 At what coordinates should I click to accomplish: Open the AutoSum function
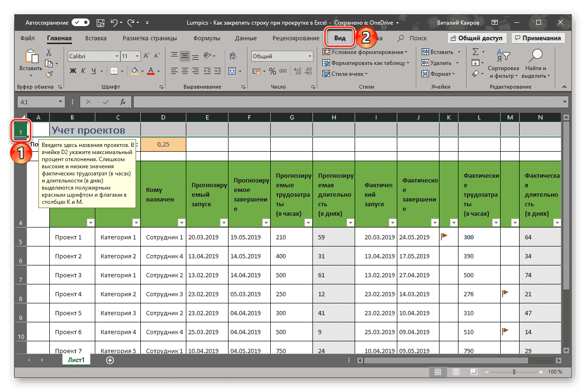[x=476, y=52]
